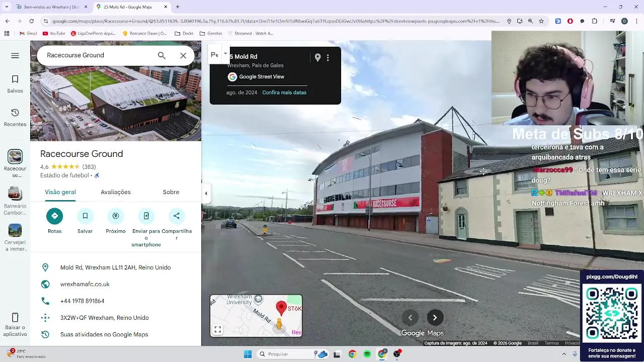Open the Streamed - Watch A... bookmark
Image resolution: width=644 pixels, height=362 pixels.
[x=250, y=34]
